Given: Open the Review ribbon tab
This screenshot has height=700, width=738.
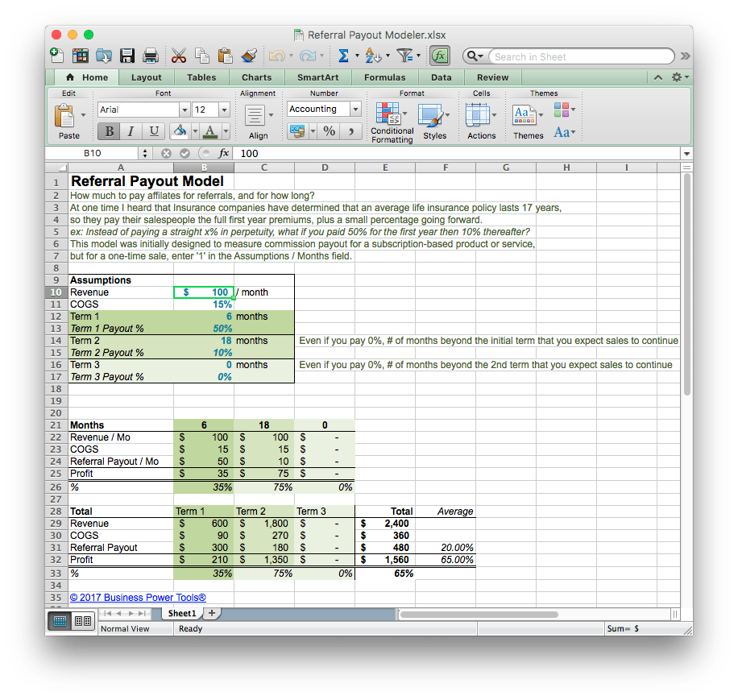Looking at the screenshot, I should point(493,77).
